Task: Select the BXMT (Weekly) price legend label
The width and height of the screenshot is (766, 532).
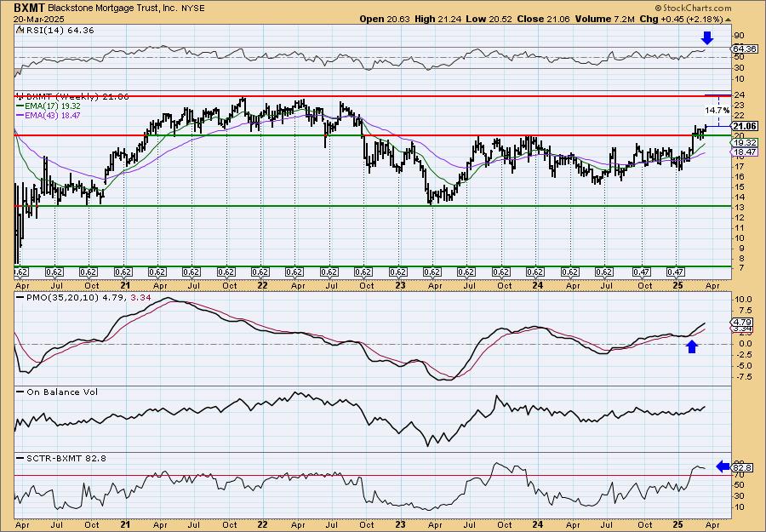Action: [73, 97]
